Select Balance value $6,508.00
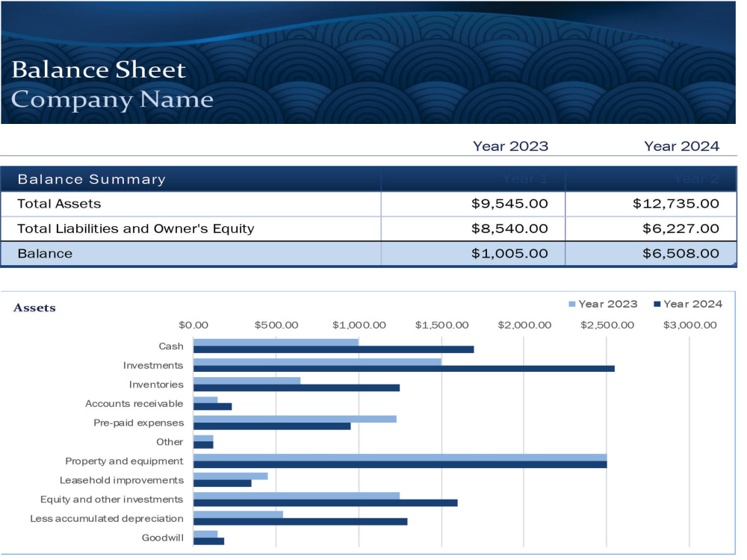The height and width of the screenshot is (560, 747). click(681, 253)
